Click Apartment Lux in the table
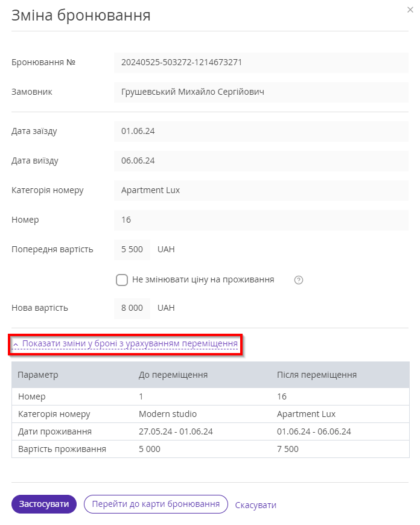Screen dimensions: 420x525 pyautogui.click(x=306, y=414)
